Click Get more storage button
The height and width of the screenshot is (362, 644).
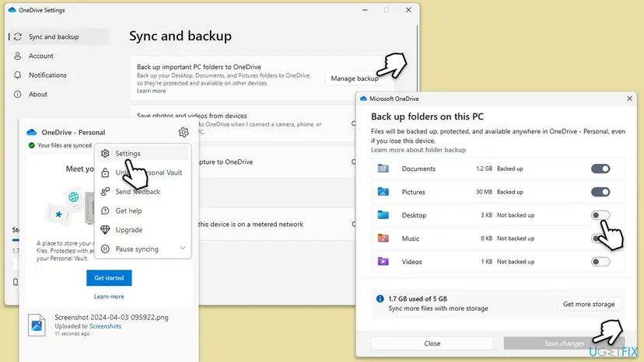(x=589, y=305)
